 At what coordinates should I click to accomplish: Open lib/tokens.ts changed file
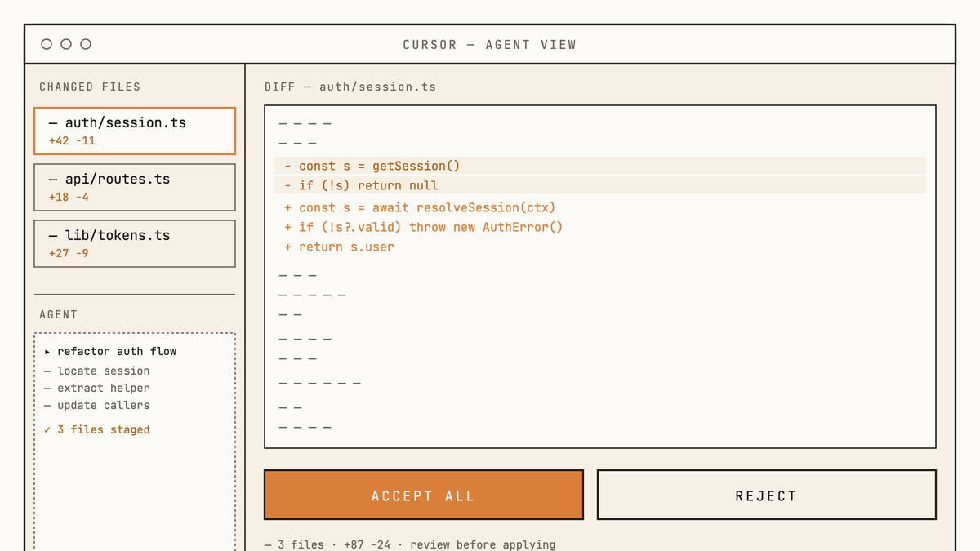pyautogui.click(x=135, y=243)
